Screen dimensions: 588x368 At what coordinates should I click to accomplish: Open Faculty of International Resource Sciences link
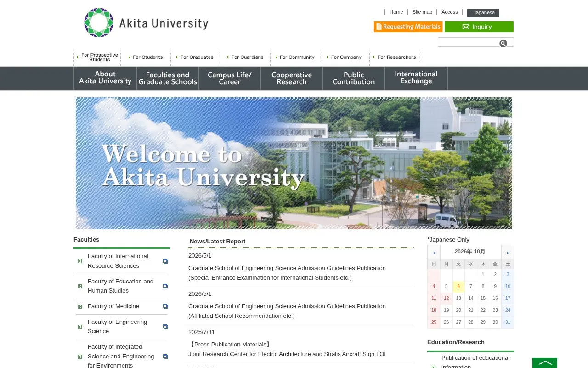118,261
